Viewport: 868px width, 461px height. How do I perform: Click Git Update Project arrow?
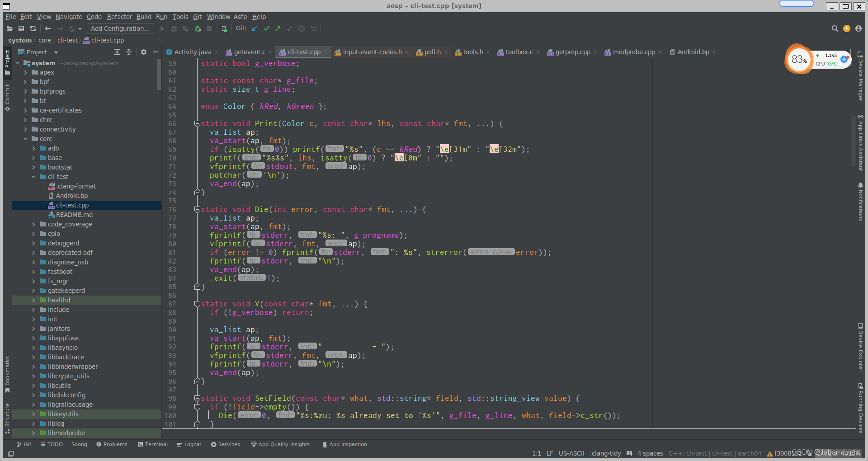point(255,28)
